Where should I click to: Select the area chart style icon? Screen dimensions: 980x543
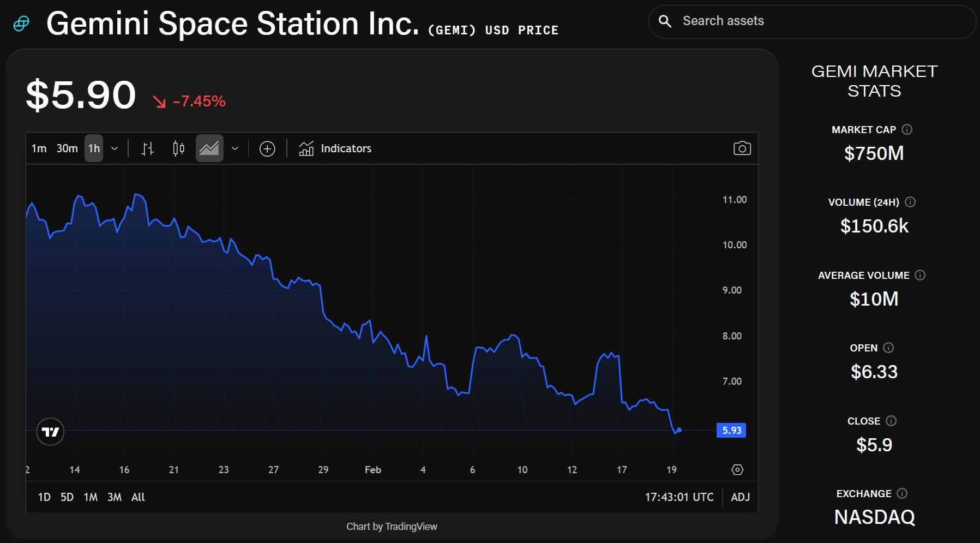[x=209, y=148]
